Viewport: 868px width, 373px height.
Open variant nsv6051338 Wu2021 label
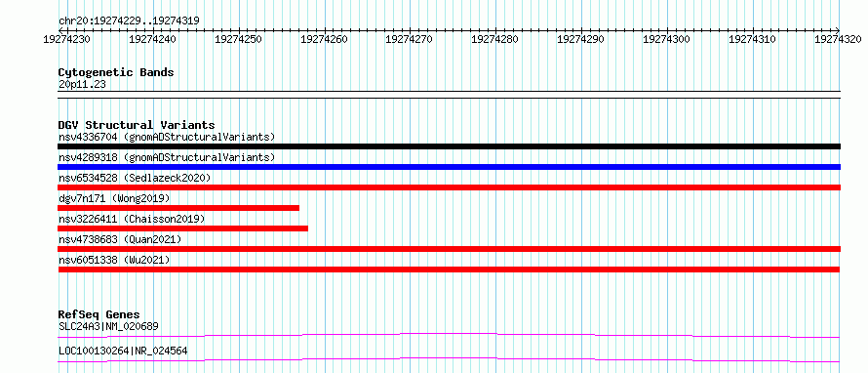114,260
